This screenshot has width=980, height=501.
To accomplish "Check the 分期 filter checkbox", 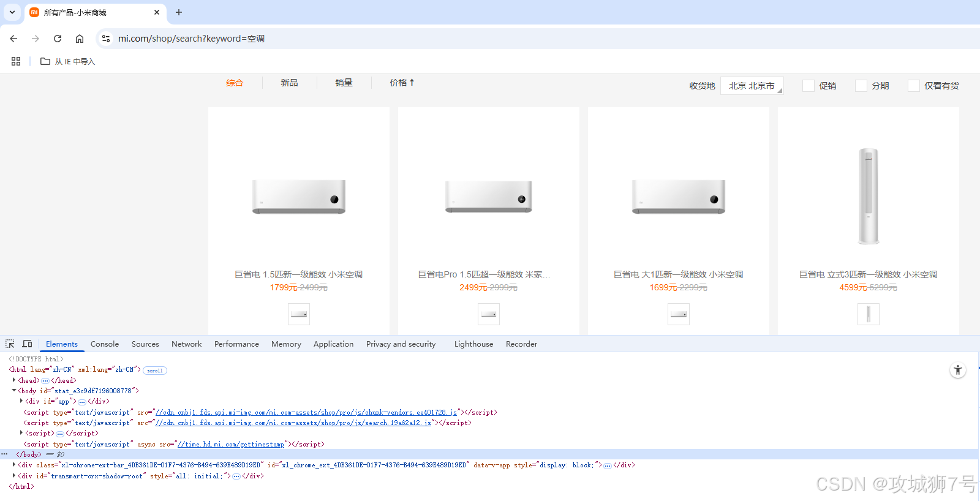I will tap(861, 86).
